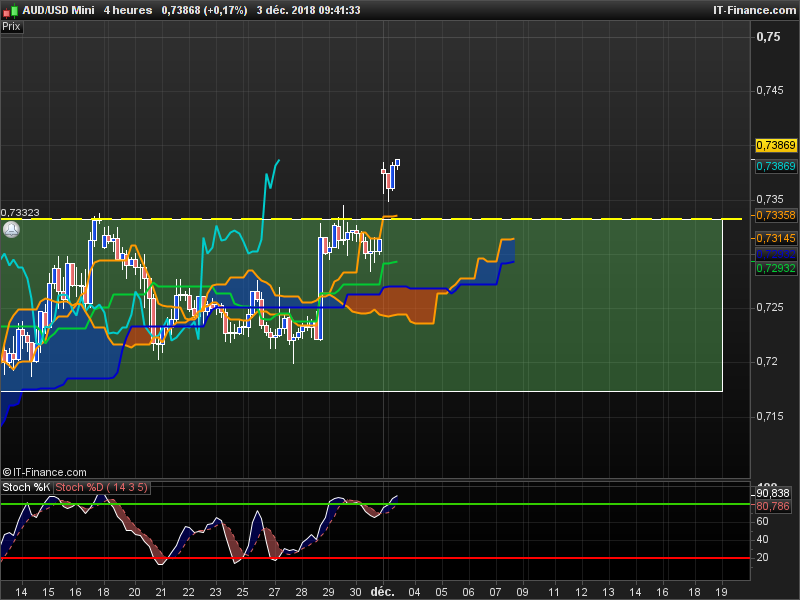Click the orange 0,73145 price tag
The height and width of the screenshot is (600, 800).
(x=776, y=238)
